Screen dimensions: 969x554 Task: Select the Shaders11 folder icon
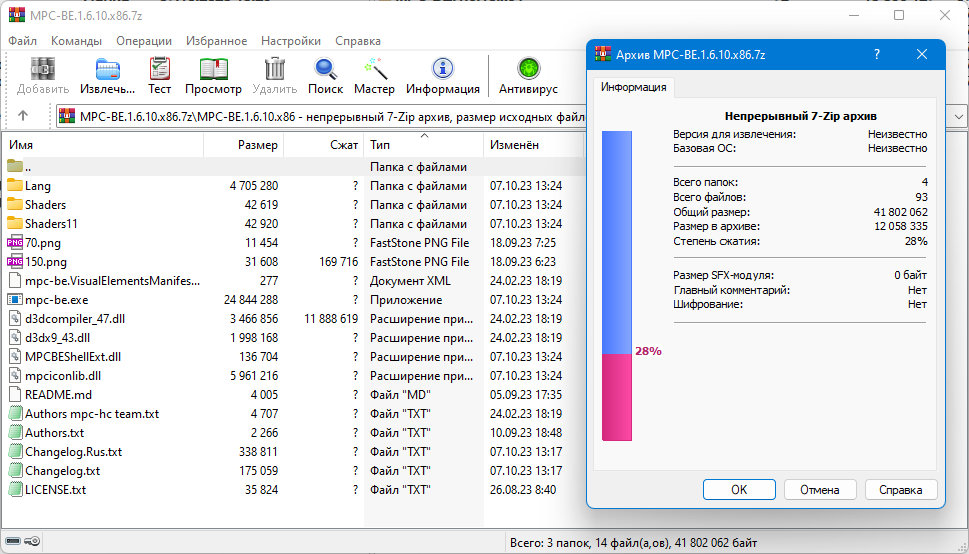15,223
